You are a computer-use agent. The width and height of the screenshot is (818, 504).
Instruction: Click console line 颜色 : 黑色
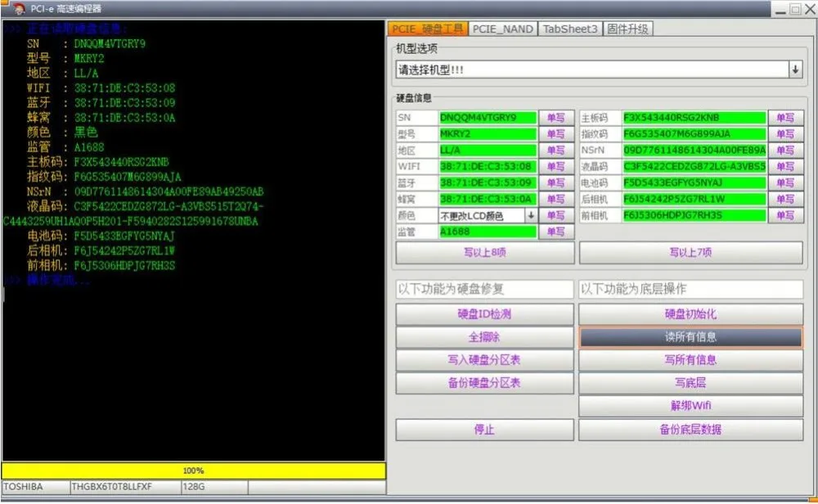62,132
